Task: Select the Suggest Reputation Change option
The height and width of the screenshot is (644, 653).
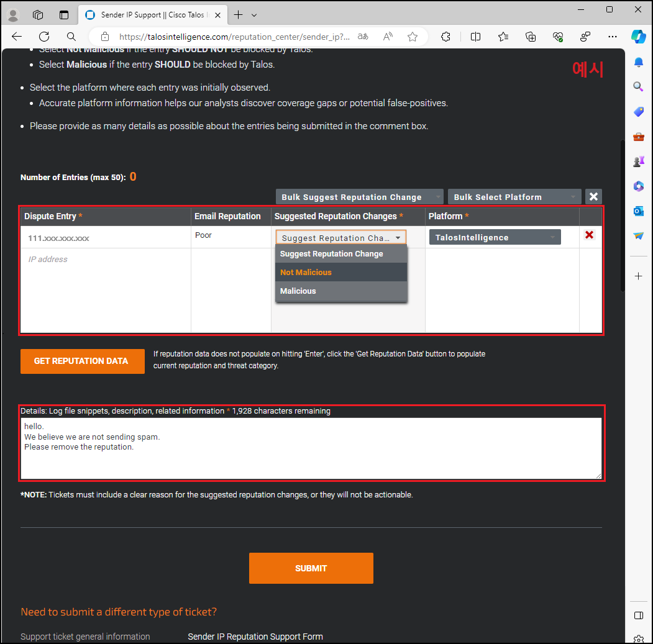Action: click(x=340, y=253)
